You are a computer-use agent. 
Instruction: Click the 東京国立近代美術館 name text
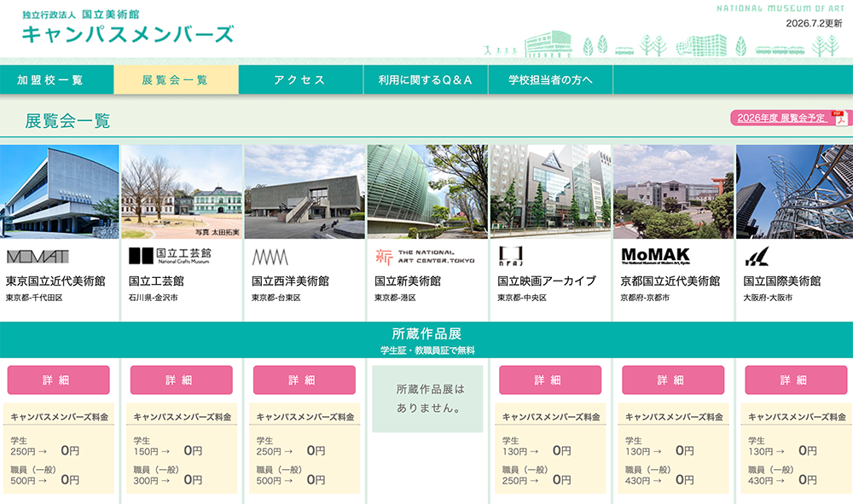(x=55, y=281)
